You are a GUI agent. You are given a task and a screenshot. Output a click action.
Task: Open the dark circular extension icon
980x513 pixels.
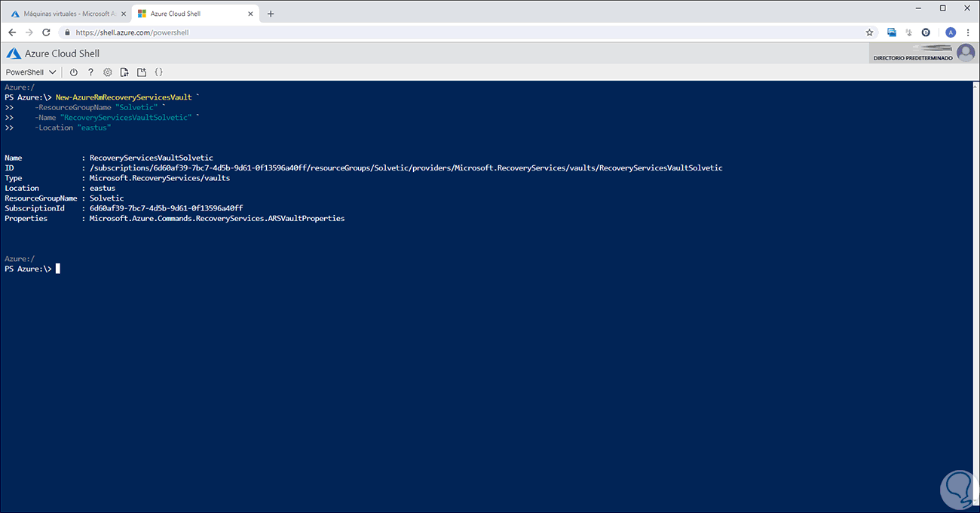pyautogui.click(x=926, y=32)
